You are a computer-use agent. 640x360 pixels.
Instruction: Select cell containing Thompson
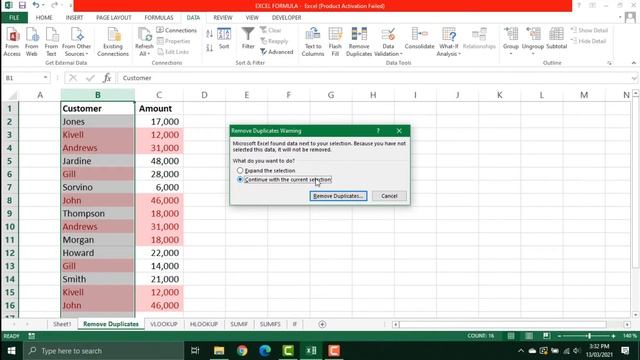click(x=97, y=213)
